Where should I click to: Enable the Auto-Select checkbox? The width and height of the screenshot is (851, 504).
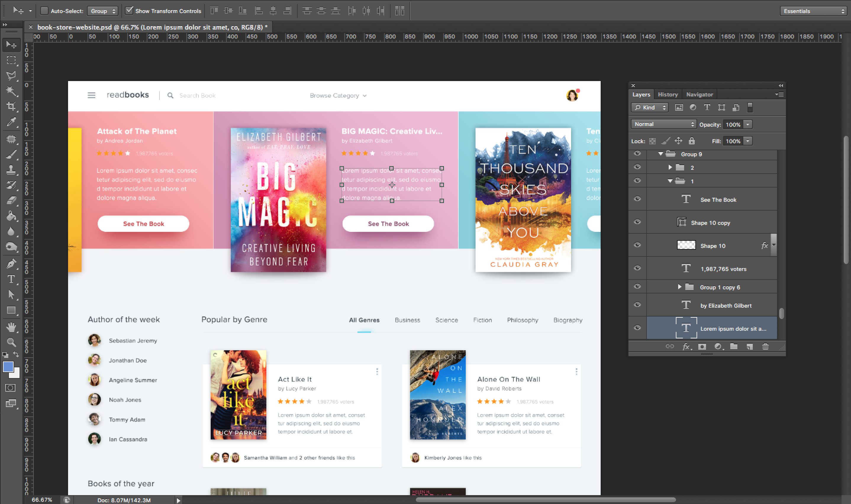pos(44,11)
